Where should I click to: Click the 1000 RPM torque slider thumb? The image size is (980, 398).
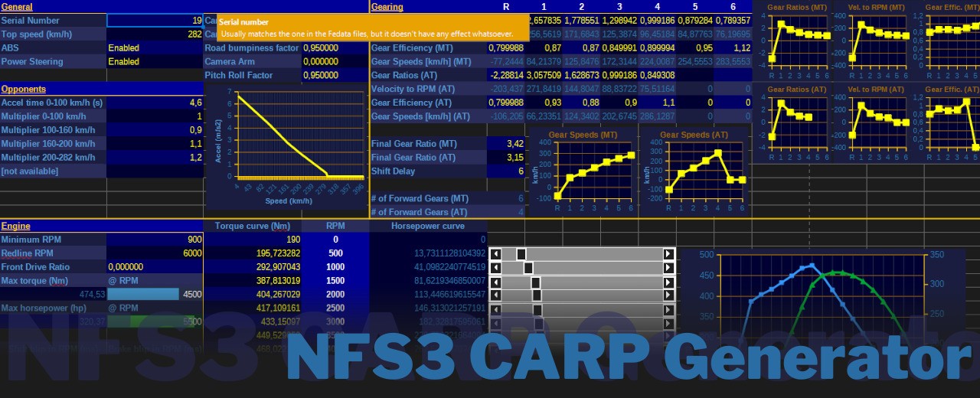(x=528, y=268)
